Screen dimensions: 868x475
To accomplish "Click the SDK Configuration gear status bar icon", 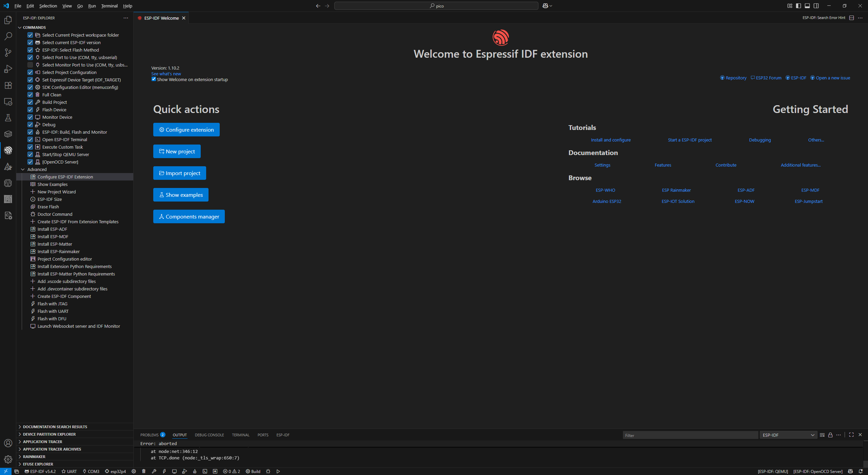I will pos(134,471).
